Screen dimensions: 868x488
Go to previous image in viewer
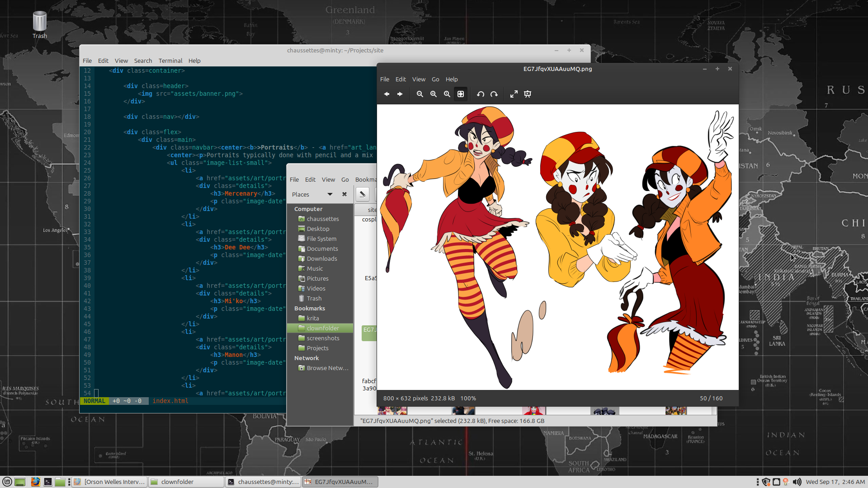coord(387,94)
